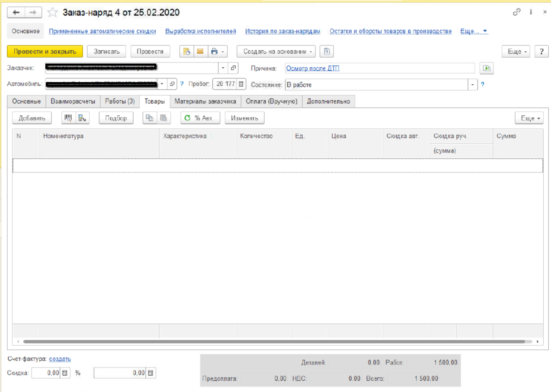Click into the Скидка percent input field
The image size is (551, 392).
tap(47, 373)
